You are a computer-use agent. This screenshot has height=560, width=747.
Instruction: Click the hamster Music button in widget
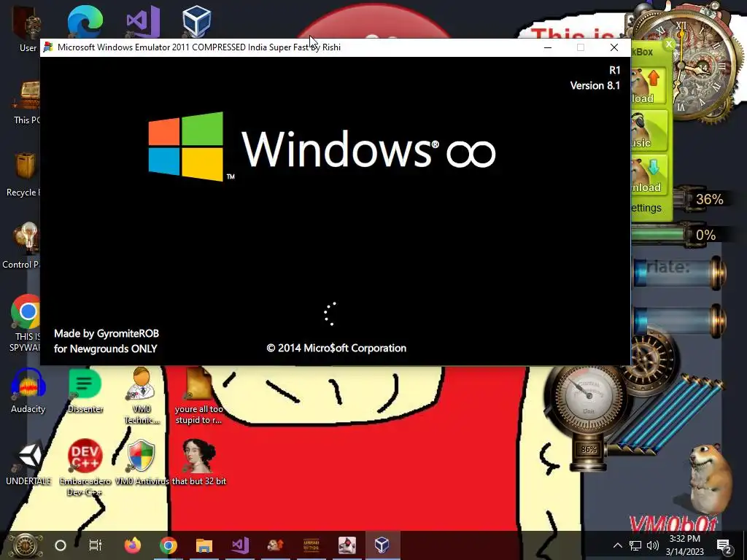tap(649, 131)
